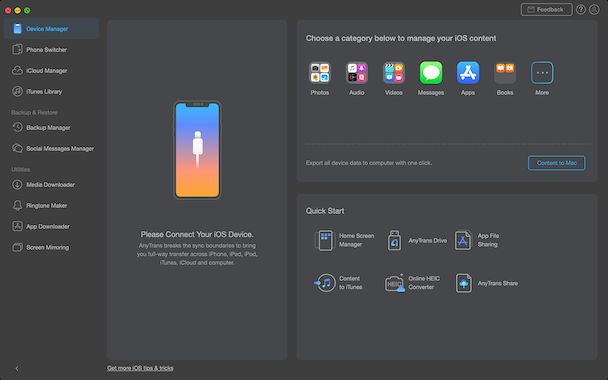Open Social Messages Manager in the sidebar
Image resolution: width=608 pixels, height=380 pixels.
pos(52,149)
